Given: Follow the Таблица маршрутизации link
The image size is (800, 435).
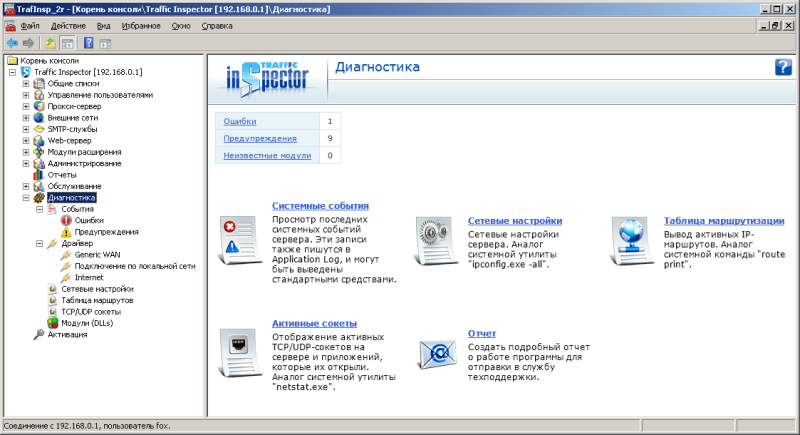Looking at the screenshot, I should (724, 221).
